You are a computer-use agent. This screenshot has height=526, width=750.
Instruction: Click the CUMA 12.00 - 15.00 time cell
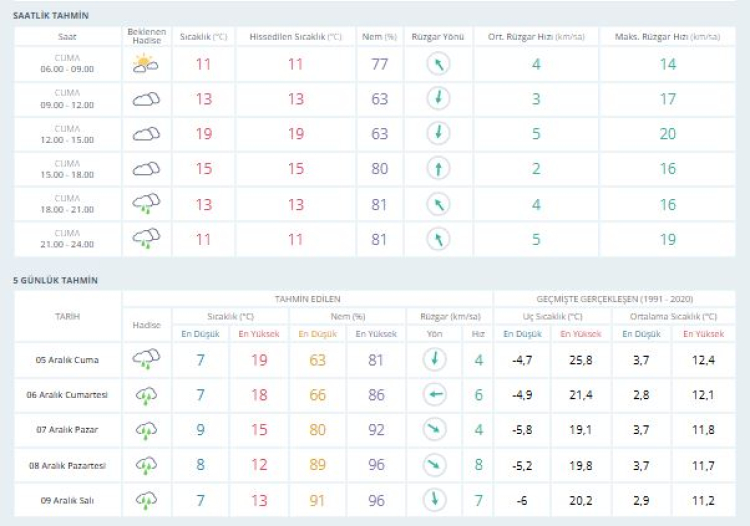tap(67, 134)
